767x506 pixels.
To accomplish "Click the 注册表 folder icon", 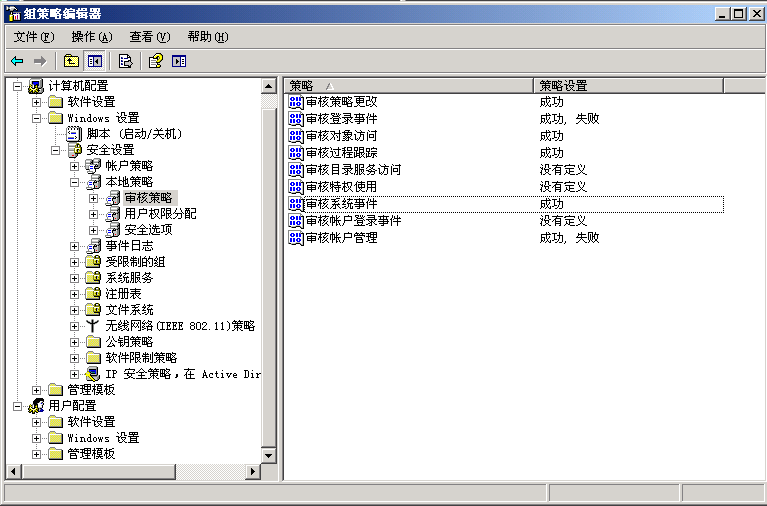I will pos(93,294).
